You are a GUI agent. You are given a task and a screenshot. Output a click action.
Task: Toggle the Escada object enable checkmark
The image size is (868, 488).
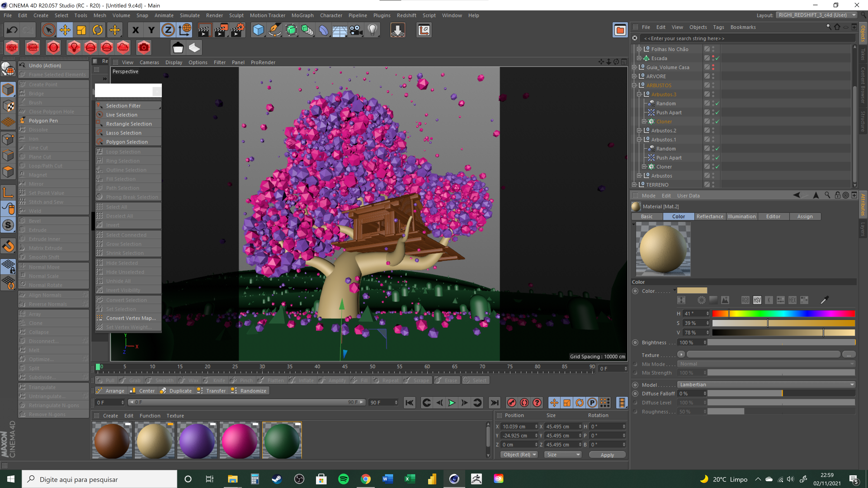point(717,58)
